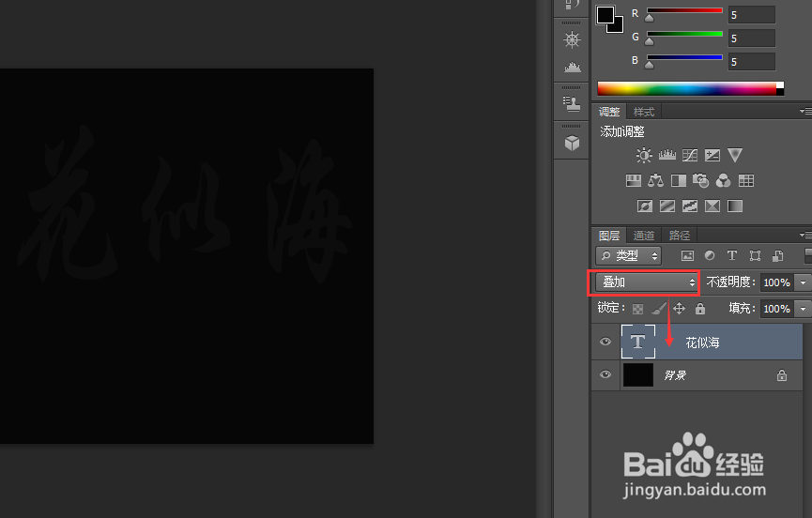The height and width of the screenshot is (518, 812).
Task: Pick a color from the spectrum ramp
Action: pyautogui.click(x=690, y=88)
